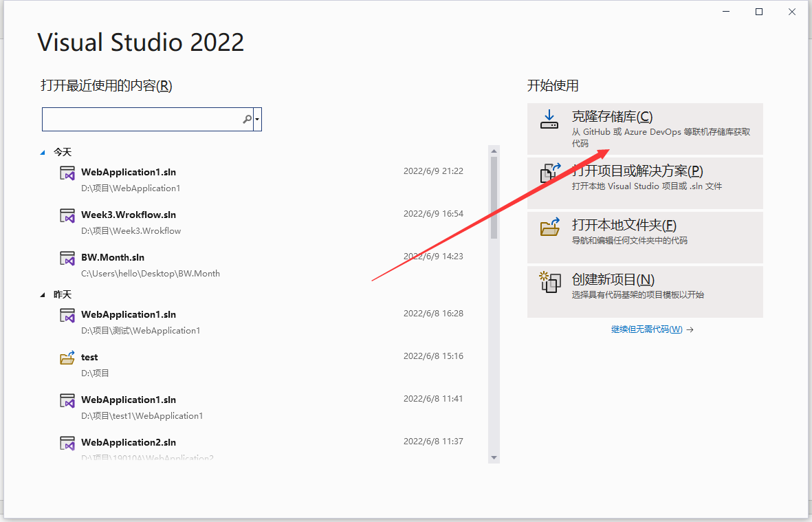Click solution icon for Week3.Wrokflow.sln
812x522 pixels.
(67, 215)
